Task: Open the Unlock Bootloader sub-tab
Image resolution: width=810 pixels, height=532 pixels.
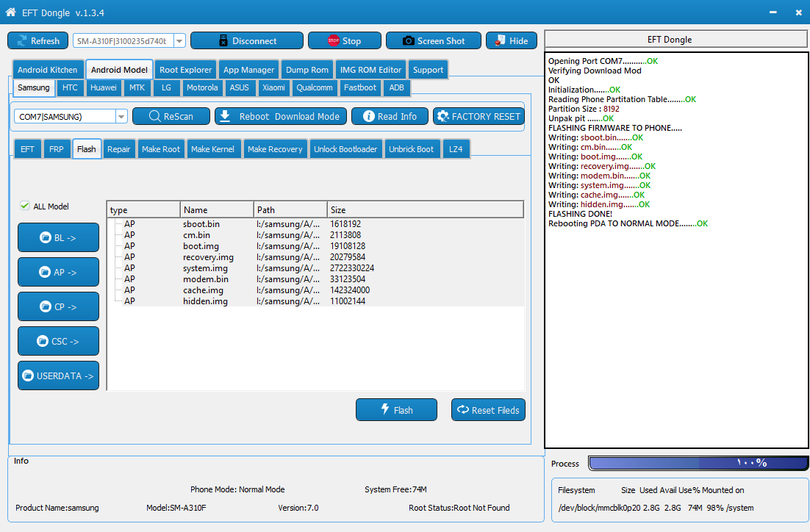Action: [x=345, y=149]
